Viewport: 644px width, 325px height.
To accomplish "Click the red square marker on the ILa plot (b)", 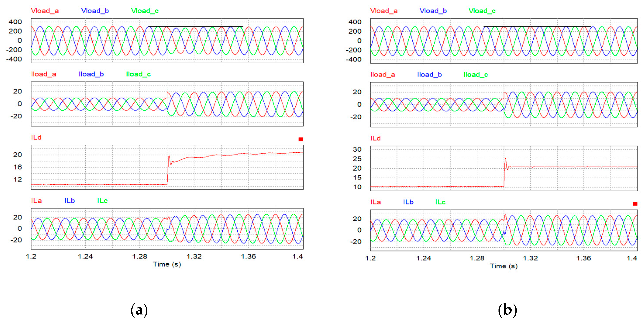I will (635, 204).
